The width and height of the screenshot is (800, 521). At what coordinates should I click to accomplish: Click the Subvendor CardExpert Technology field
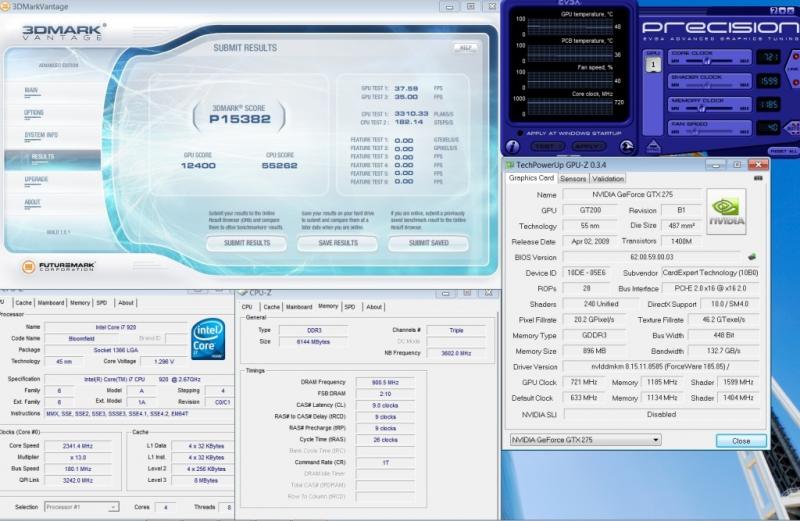710,272
